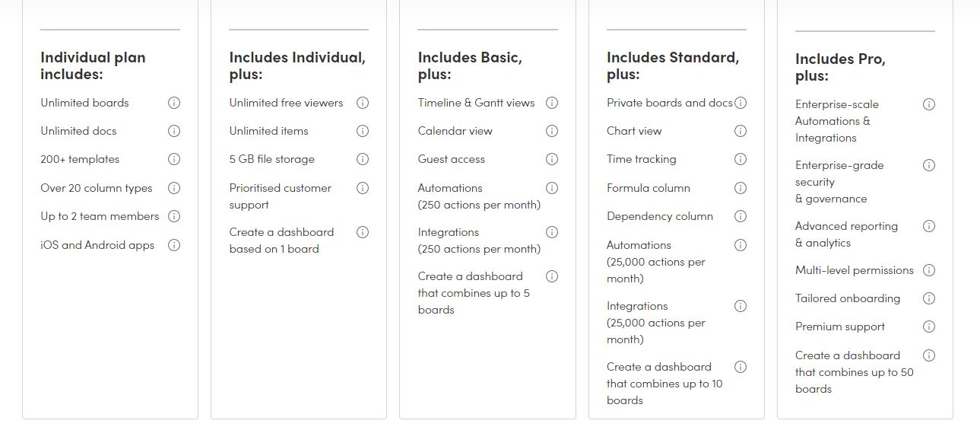Show info for 200+ templates
980x446 pixels.
(174, 159)
